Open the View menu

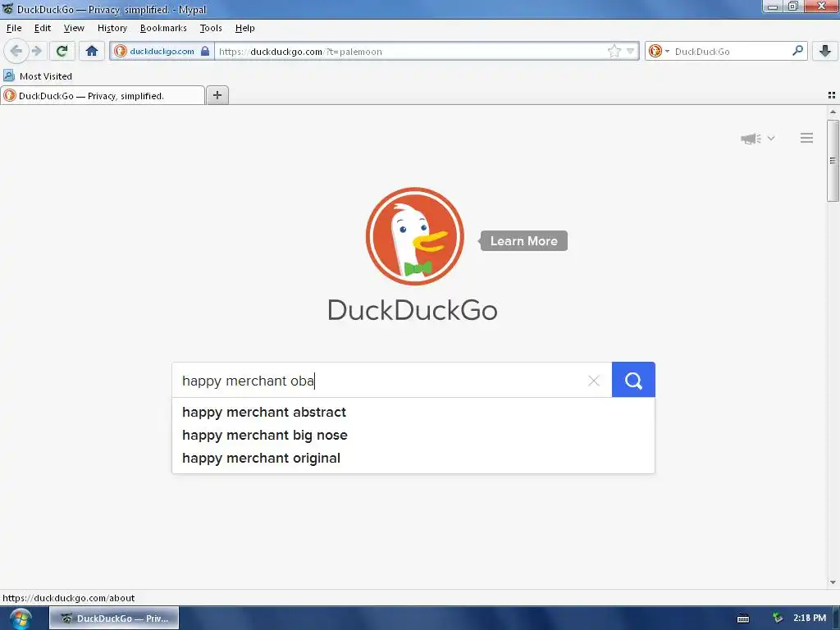click(74, 28)
